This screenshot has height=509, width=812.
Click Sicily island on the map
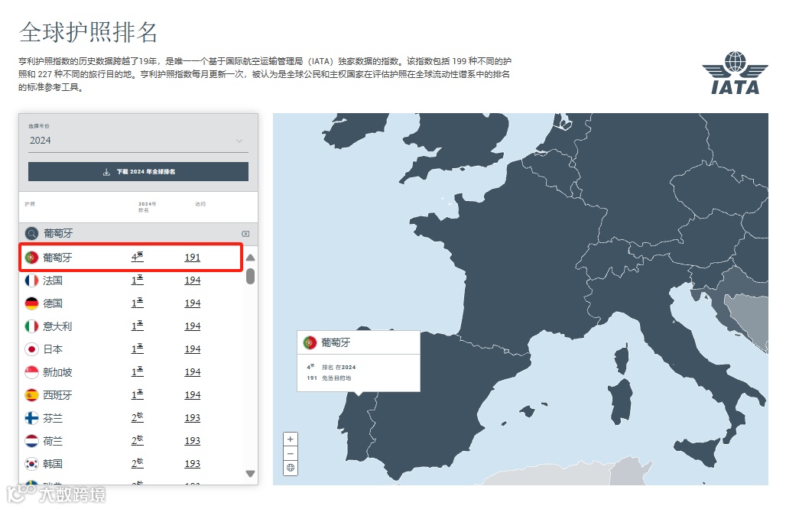pyautogui.click(x=697, y=452)
